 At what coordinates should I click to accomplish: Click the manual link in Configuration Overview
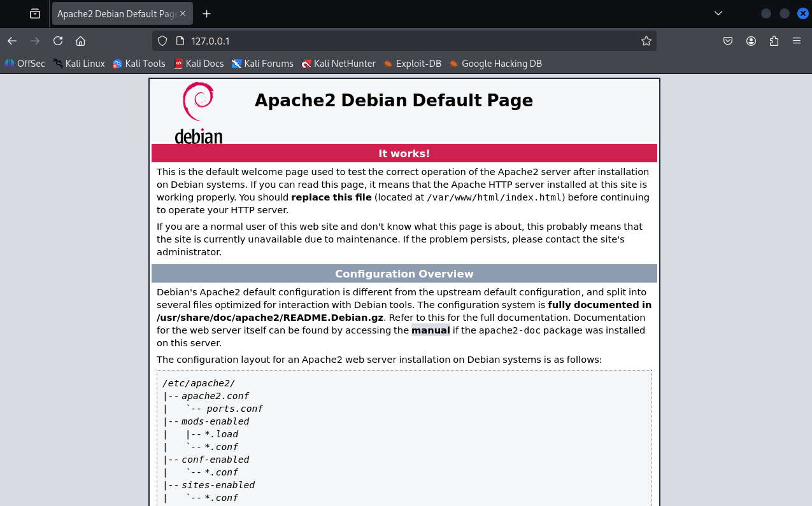point(431,330)
